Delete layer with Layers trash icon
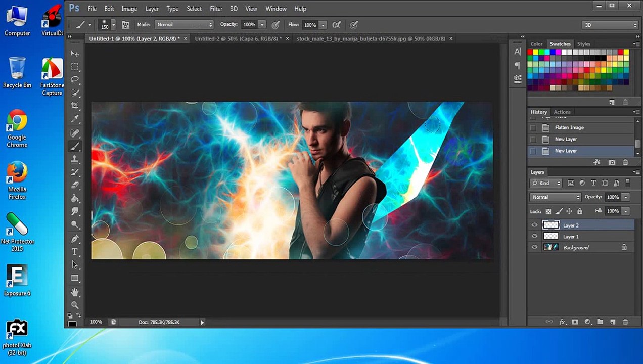 [x=625, y=322]
